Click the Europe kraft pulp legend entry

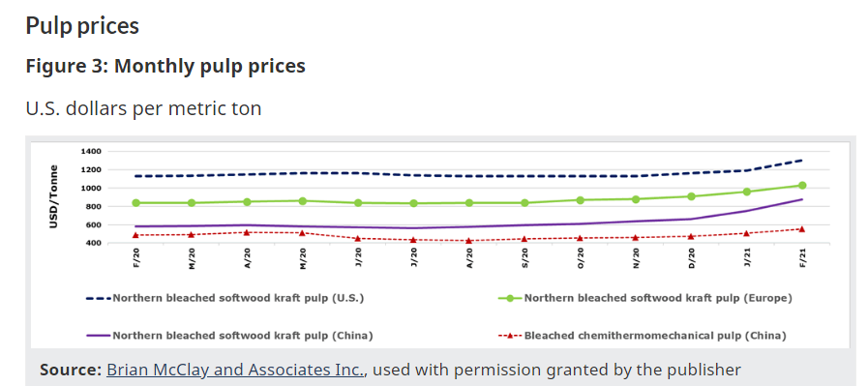[645, 298]
